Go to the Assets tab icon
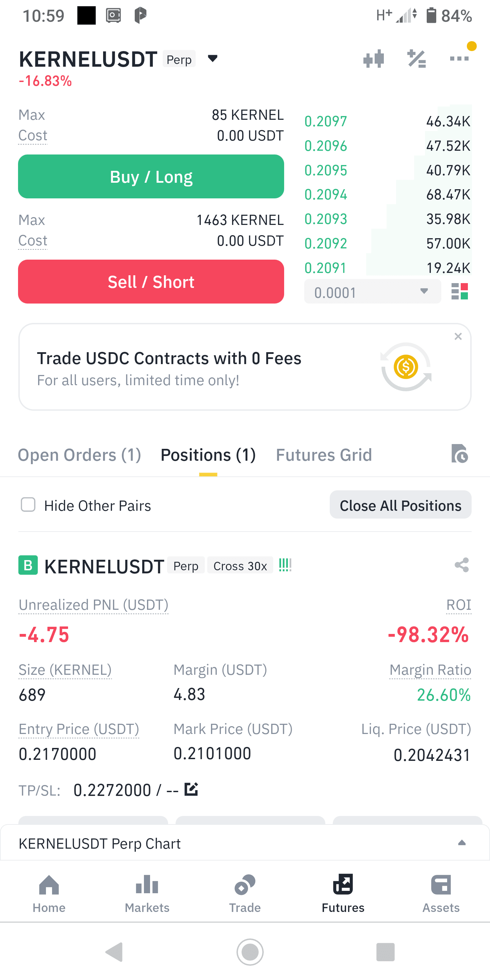 coord(441,885)
